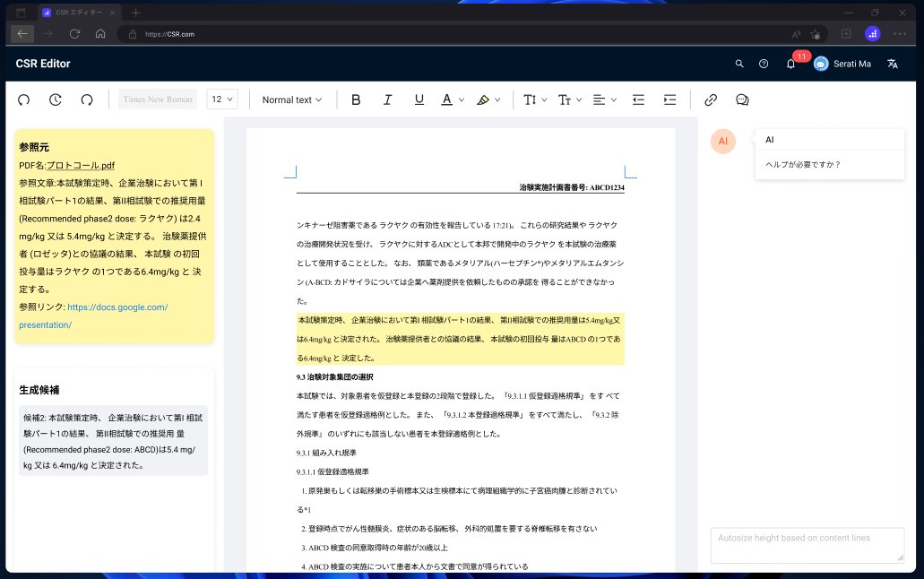Click the 生成候補 section heading

click(x=39, y=390)
